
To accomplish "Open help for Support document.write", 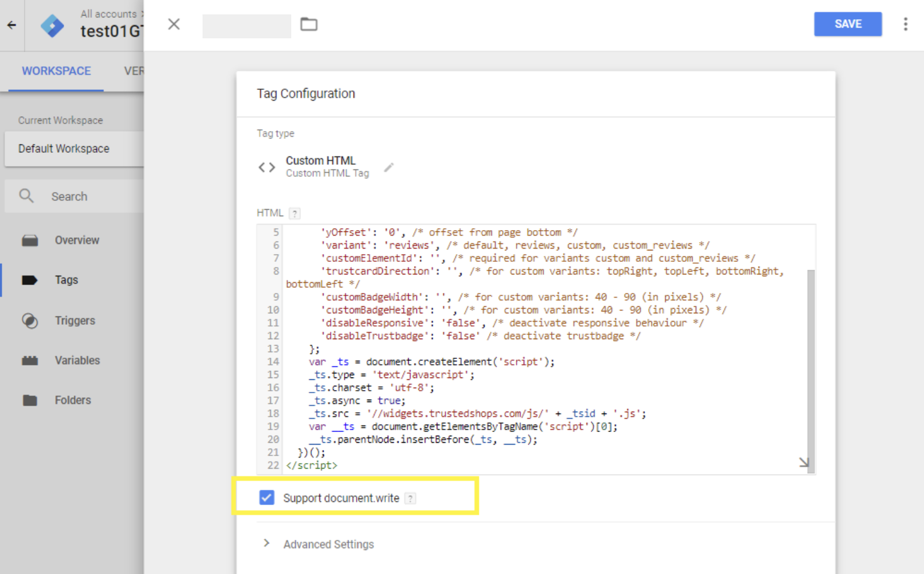I will (x=410, y=499).
